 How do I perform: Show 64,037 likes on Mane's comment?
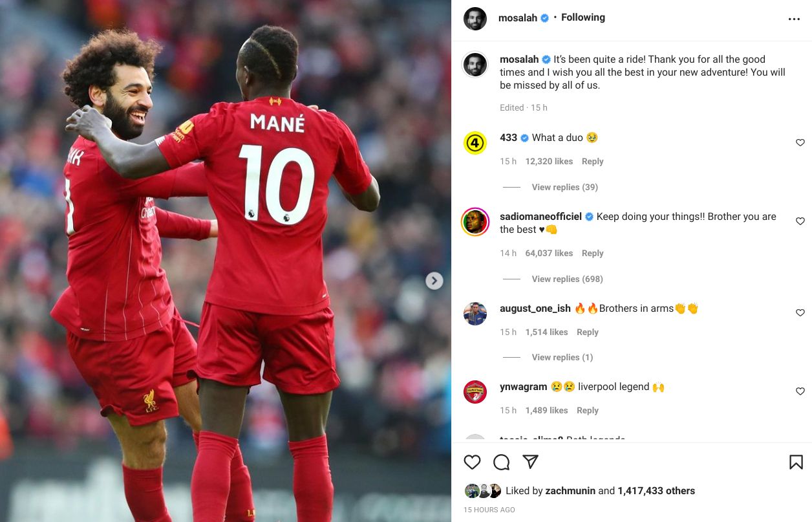click(549, 254)
